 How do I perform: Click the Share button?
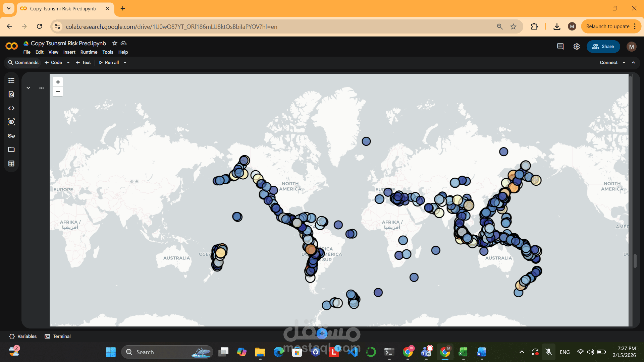(603, 47)
